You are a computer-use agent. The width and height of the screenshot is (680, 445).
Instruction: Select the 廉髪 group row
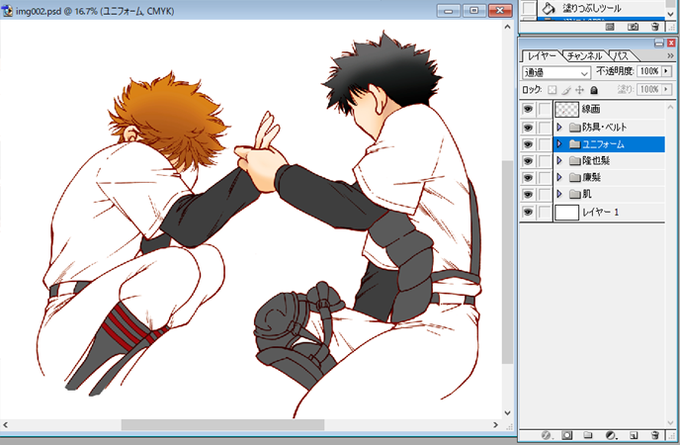click(x=609, y=177)
